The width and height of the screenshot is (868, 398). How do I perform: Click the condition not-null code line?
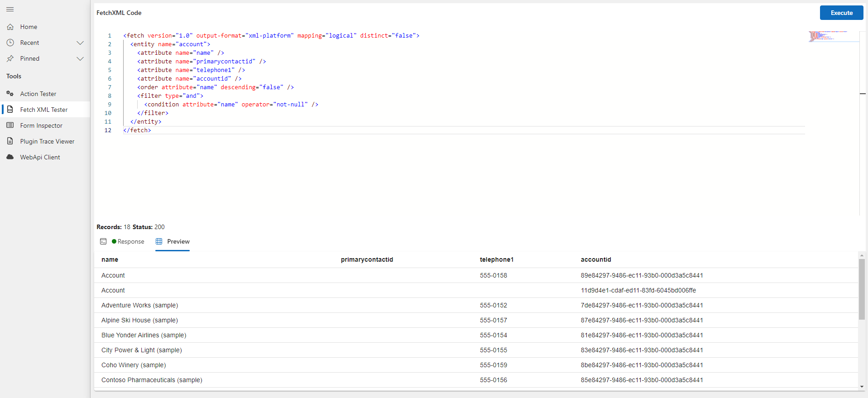tap(231, 104)
